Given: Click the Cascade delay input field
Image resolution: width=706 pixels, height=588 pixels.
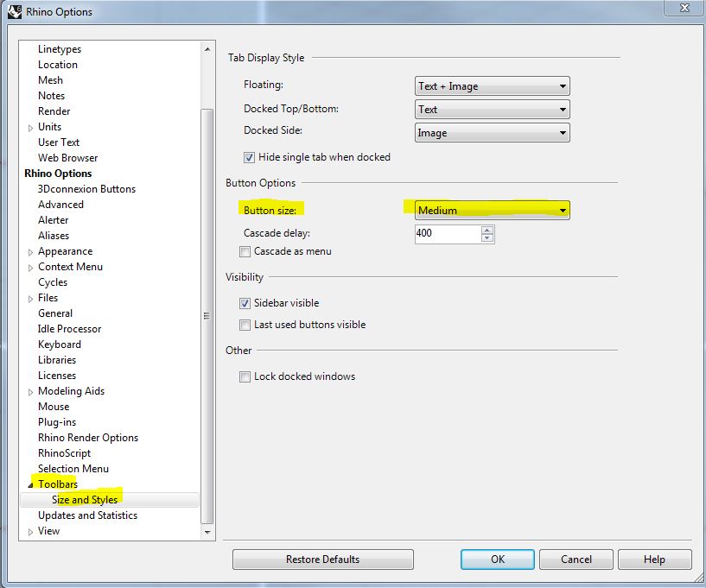Looking at the screenshot, I should (x=448, y=233).
